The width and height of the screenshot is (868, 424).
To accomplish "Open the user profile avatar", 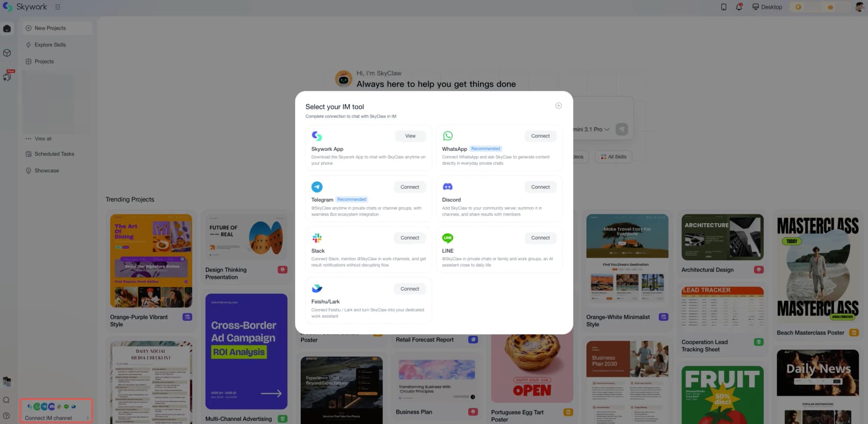I will (x=860, y=7).
